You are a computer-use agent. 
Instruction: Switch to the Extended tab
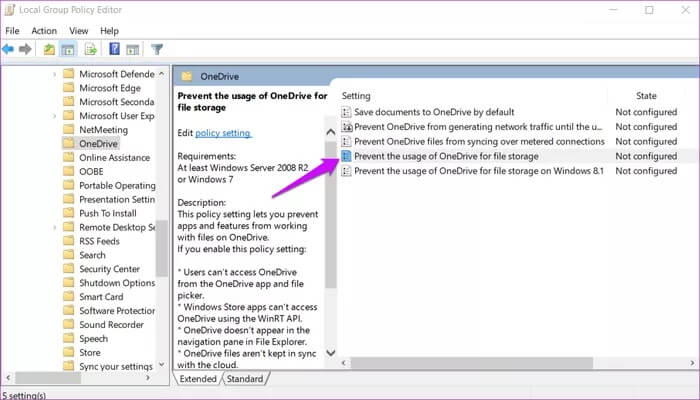[198, 379]
